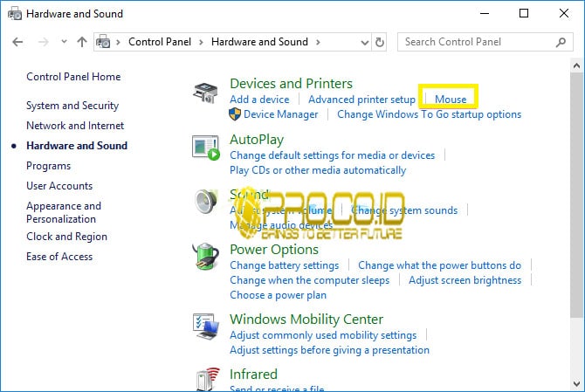Screen dimensions: 585x392
Task: Click the Infrared category icon
Action: pyautogui.click(x=208, y=379)
